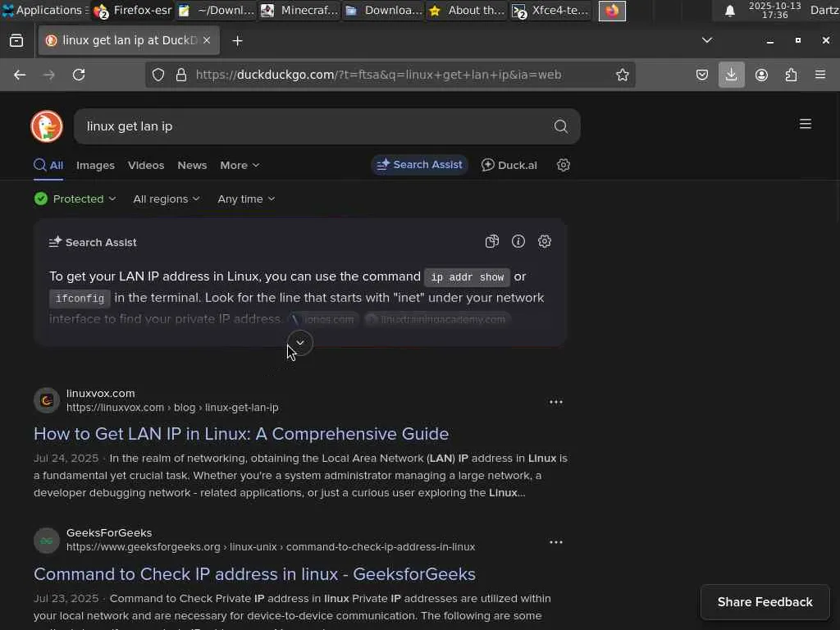
Task: Switch to Minecraft window in taskbar
Action: pos(299,10)
